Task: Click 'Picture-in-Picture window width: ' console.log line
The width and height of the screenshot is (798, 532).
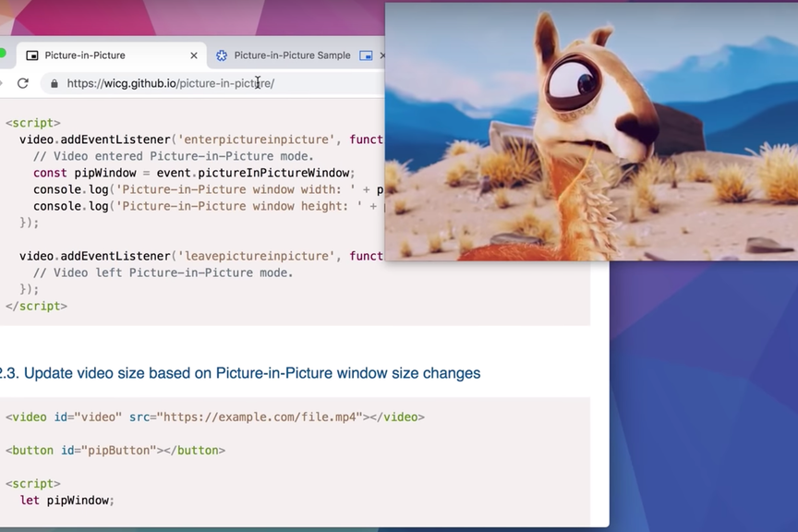Action: tap(208, 190)
